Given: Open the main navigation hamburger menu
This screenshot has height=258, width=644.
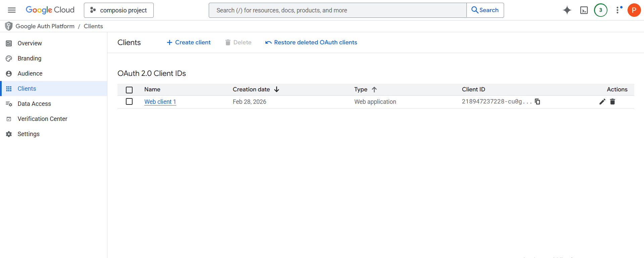Looking at the screenshot, I should coord(12,10).
